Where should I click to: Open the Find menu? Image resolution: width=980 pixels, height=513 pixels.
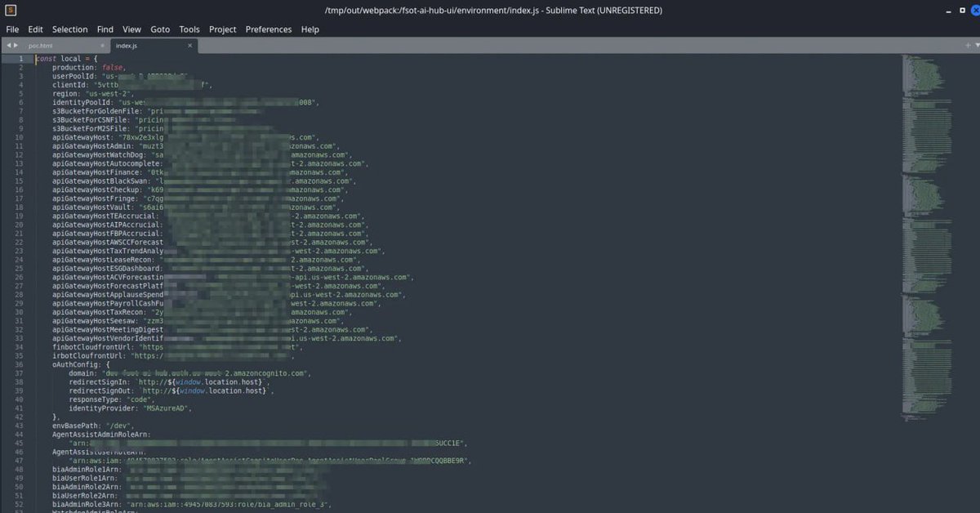tap(105, 29)
